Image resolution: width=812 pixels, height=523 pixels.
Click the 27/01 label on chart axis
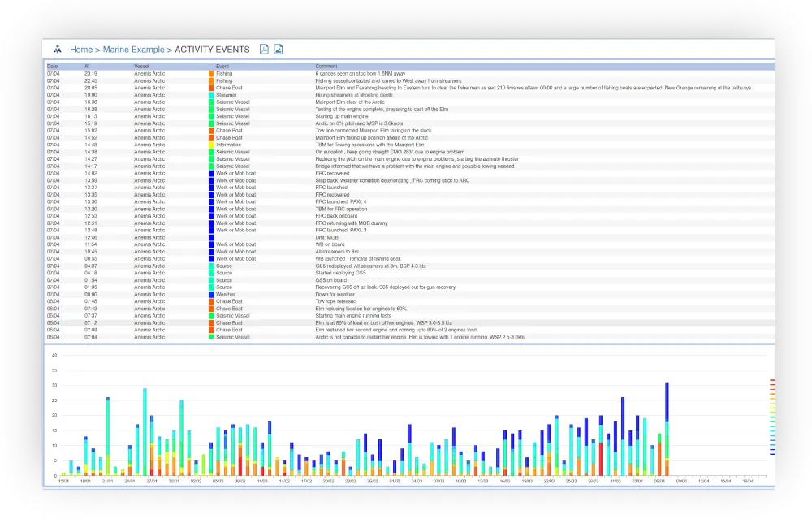pyautogui.click(x=151, y=481)
